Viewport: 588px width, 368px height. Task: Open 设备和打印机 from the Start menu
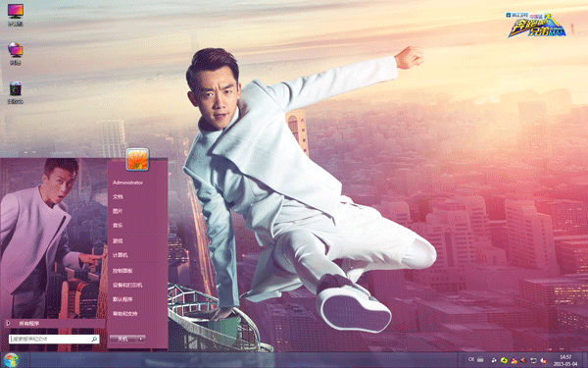[127, 285]
